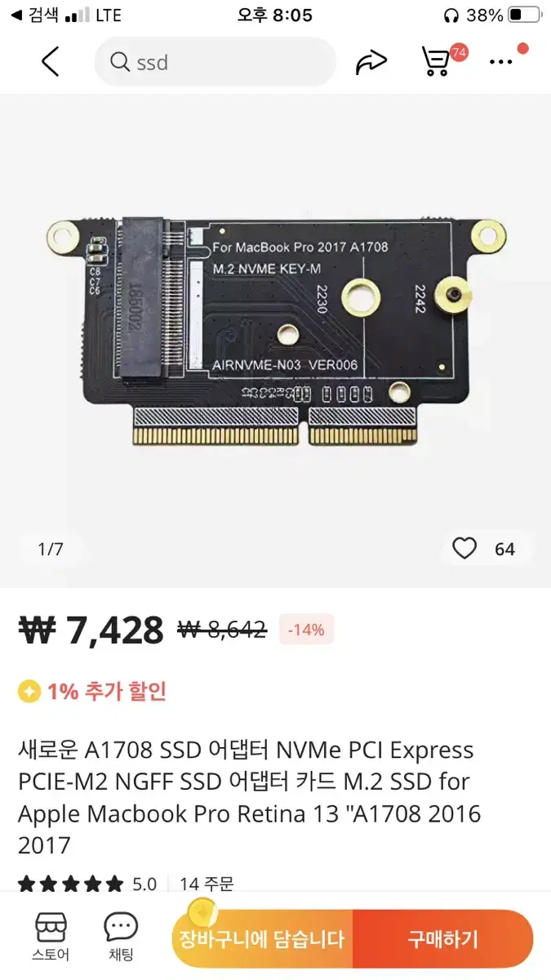
Task: Tap the 1% 추가 할인 coupon label
Action: (107, 692)
